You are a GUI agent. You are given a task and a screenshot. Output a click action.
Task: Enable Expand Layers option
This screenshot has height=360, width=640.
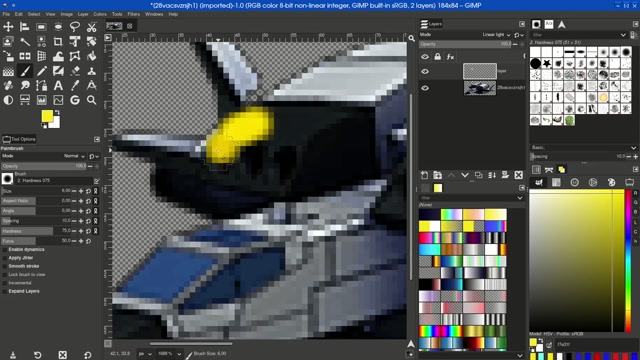[5, 291]
